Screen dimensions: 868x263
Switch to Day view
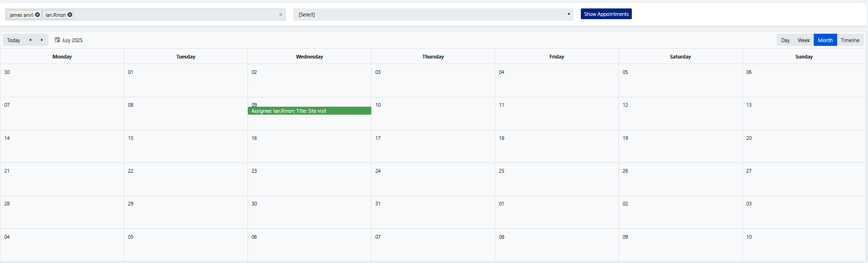click(785, 40)
